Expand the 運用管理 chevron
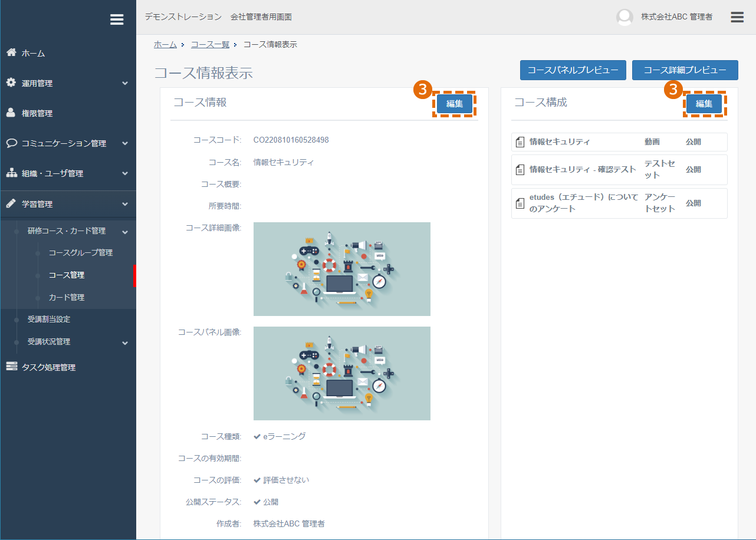 pos(125,83)
